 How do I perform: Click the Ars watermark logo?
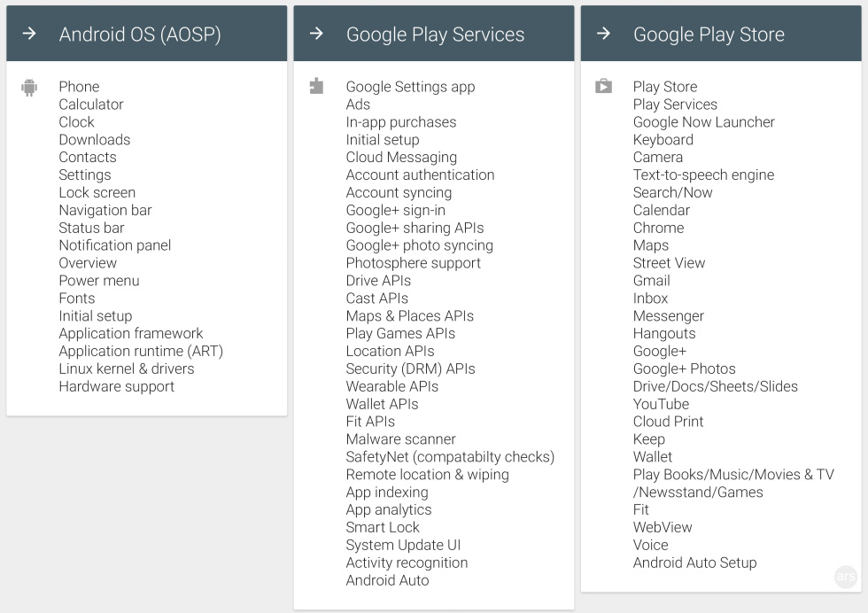[846, 577]
